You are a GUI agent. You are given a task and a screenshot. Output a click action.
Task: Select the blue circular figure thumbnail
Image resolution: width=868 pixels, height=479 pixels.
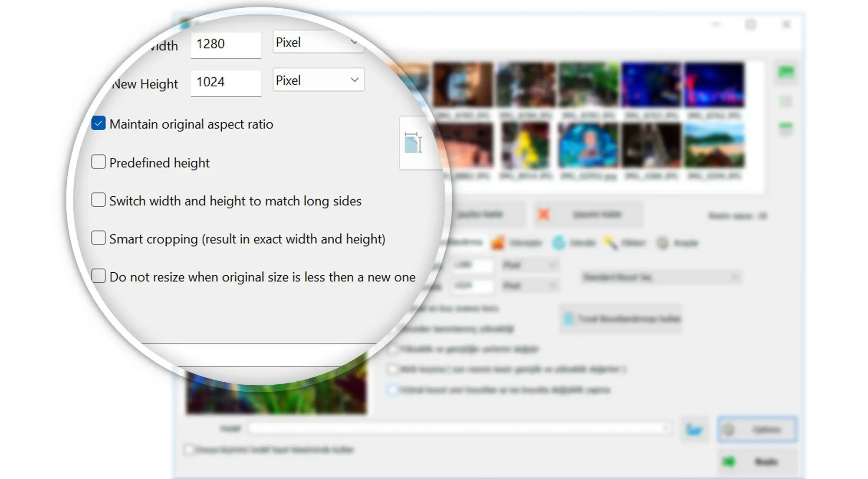(x=588, y=145)
